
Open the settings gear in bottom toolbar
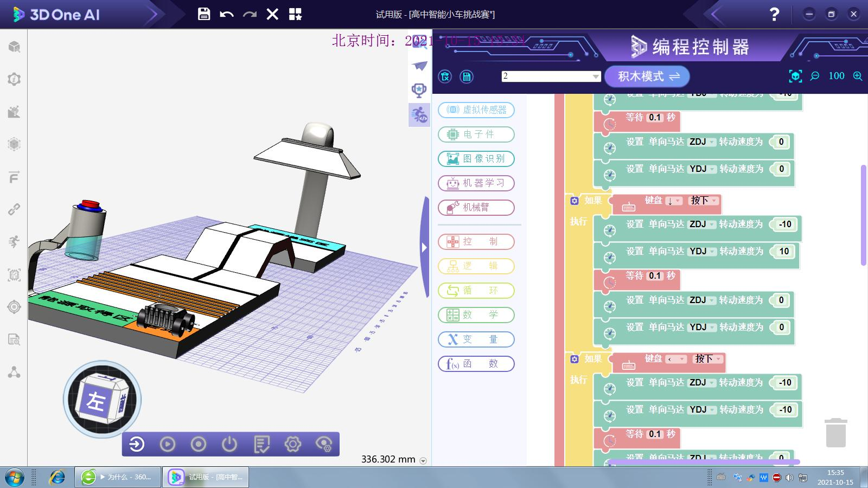point(292,445)
